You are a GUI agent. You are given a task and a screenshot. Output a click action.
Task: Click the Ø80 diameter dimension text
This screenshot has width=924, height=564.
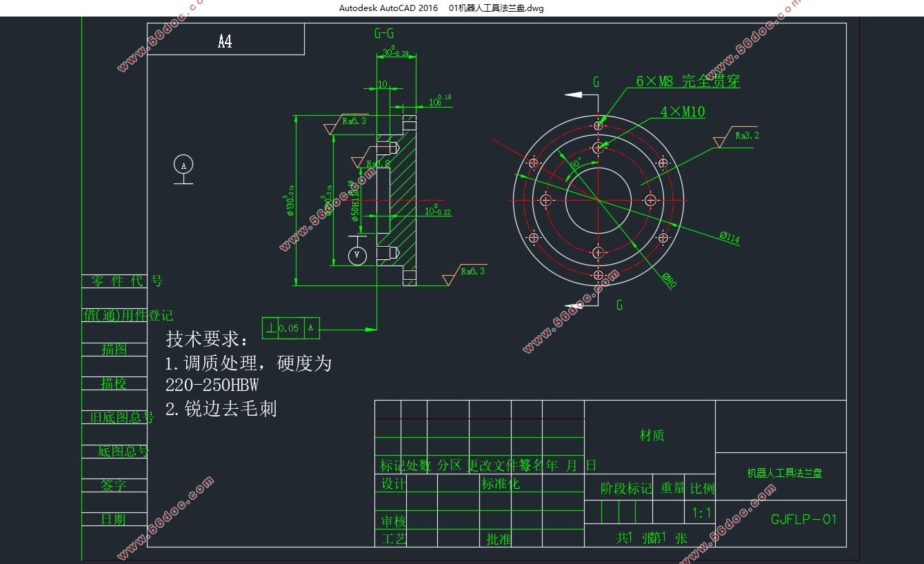(x=668, y=280)
